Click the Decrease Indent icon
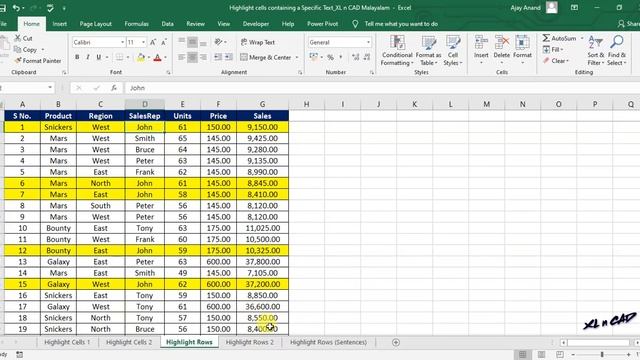Screen dimensions: 640x360 [218, 57]
